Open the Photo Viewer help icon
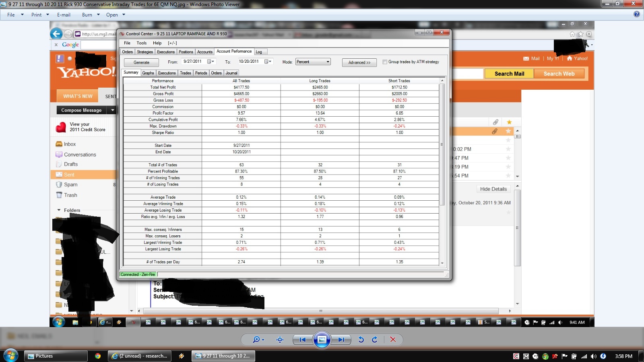 pyautogui.click(x=636, y=14)
